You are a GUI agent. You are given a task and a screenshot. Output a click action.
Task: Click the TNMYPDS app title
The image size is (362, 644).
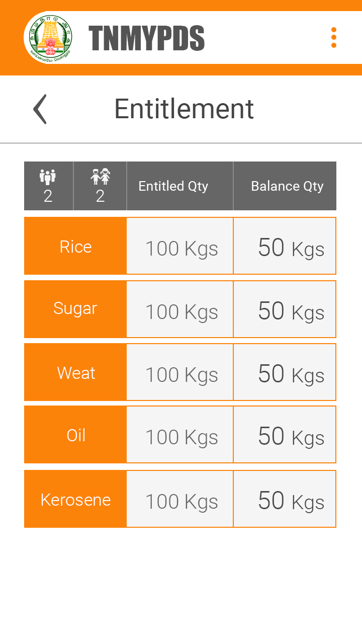[147, 38]
